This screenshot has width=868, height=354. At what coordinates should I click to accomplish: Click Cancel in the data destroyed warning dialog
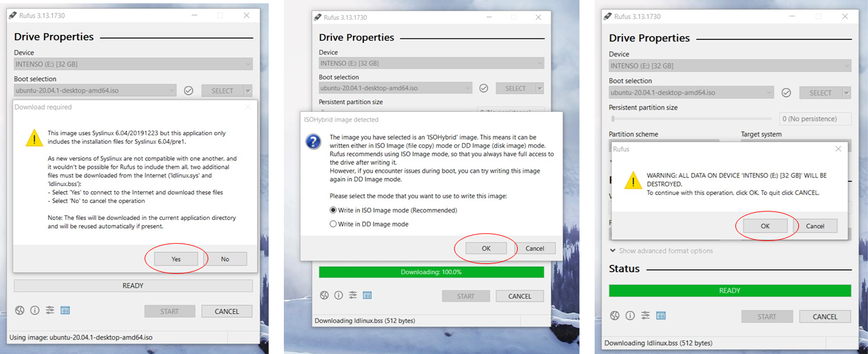(815, 225)
